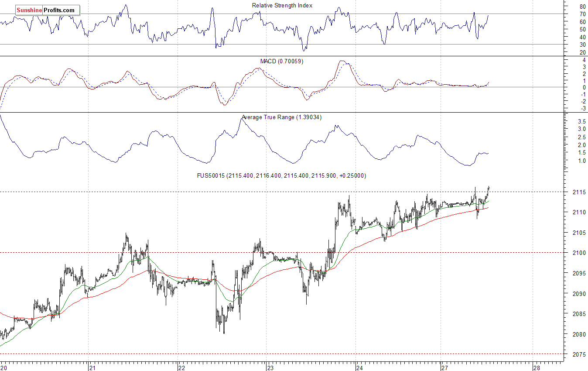Select the Relative Strength Index title
This screenshot has height=371, width=588.
coord(282,6)
